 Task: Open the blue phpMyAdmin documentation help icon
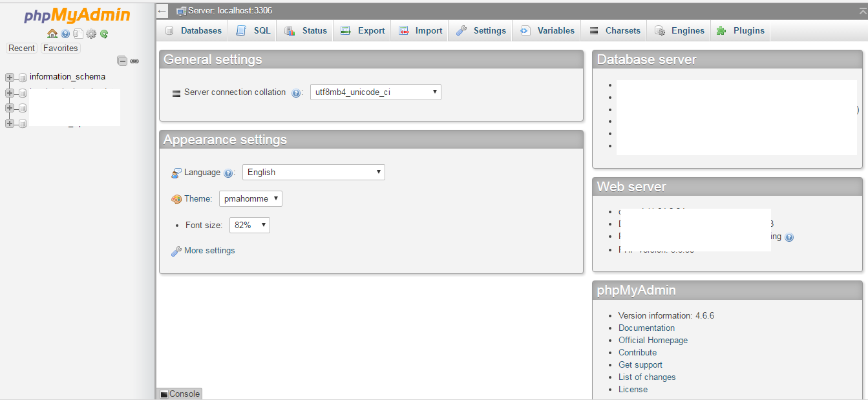pyautogui.click(x=65, y=34)
